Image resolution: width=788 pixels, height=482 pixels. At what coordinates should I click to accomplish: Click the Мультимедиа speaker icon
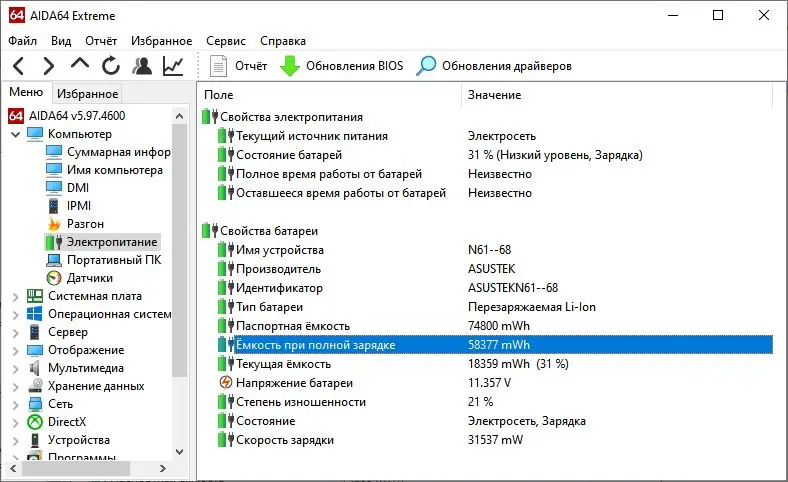[x=35, y=368]
